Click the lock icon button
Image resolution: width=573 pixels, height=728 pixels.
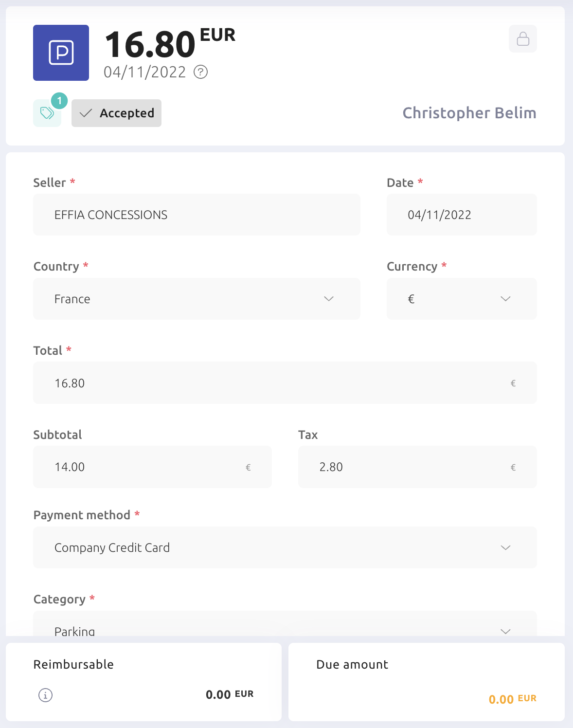pyautogui.click(x=523, y=38)
